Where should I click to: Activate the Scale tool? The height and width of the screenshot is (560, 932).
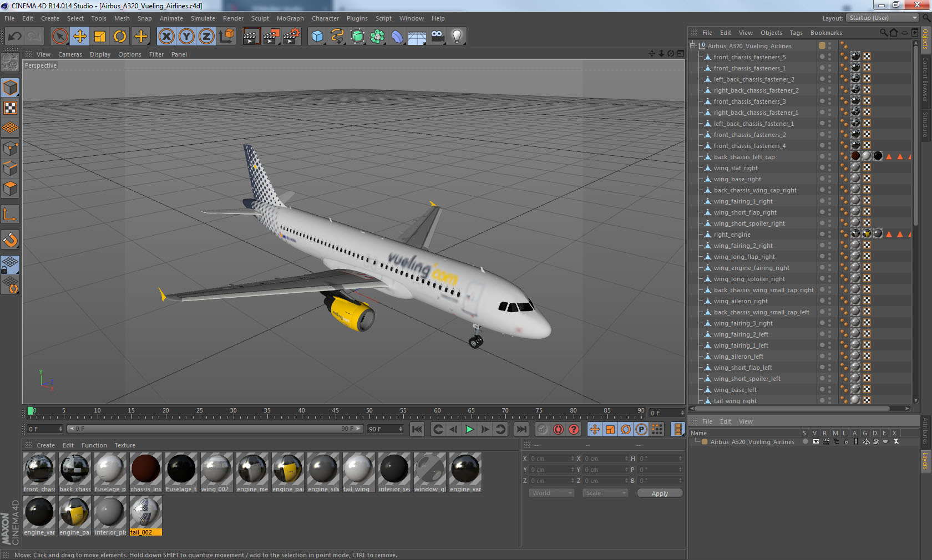click(100, 37)
